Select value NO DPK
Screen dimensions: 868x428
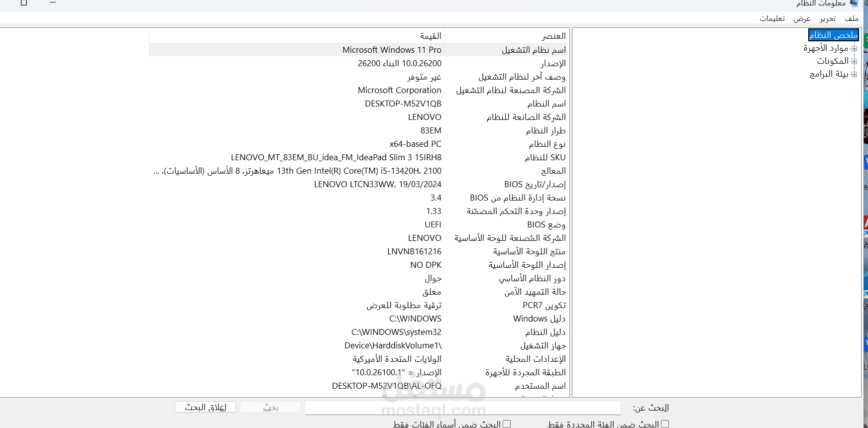point(426,265)
